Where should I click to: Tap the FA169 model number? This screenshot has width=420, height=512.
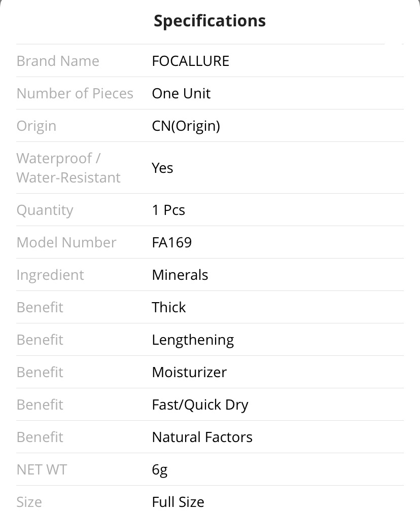pos(172,242)
